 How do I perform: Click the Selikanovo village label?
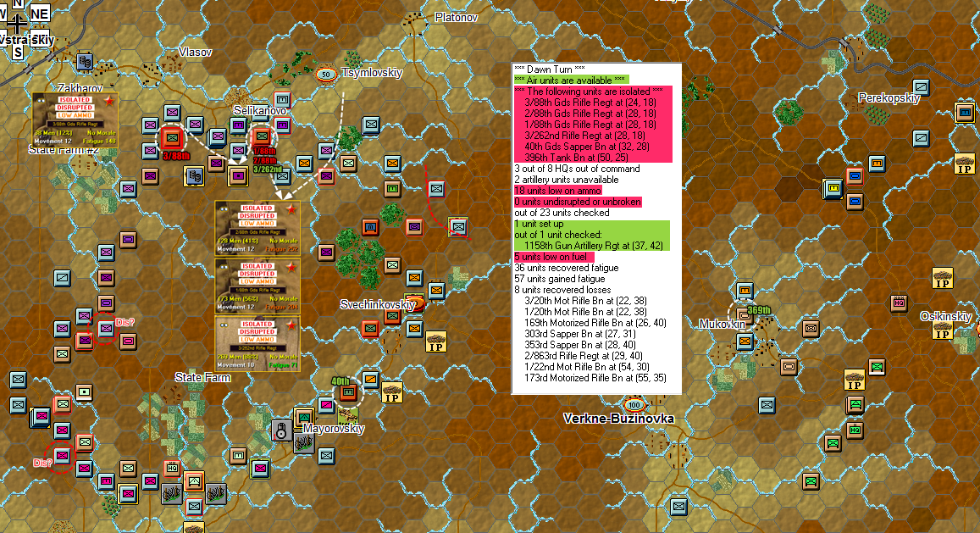coord(260,111)
